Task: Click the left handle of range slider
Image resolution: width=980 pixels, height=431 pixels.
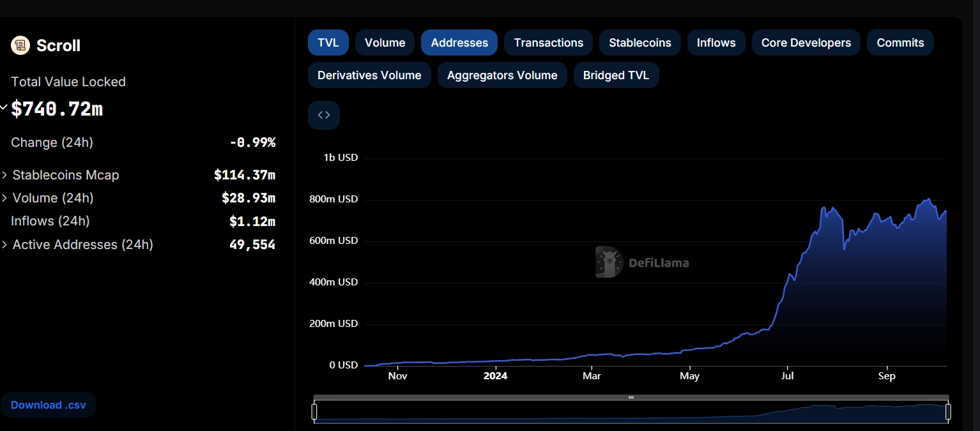Action: pos(314,412)
